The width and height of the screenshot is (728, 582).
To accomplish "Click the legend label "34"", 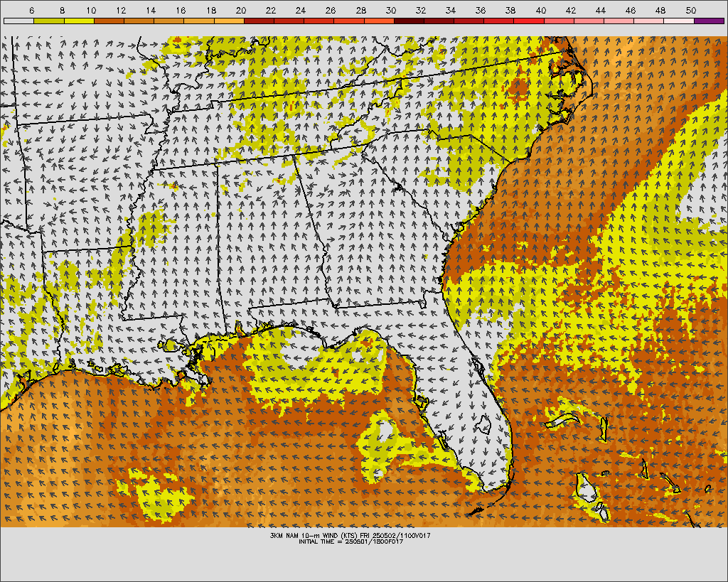I will pos(450,10).
